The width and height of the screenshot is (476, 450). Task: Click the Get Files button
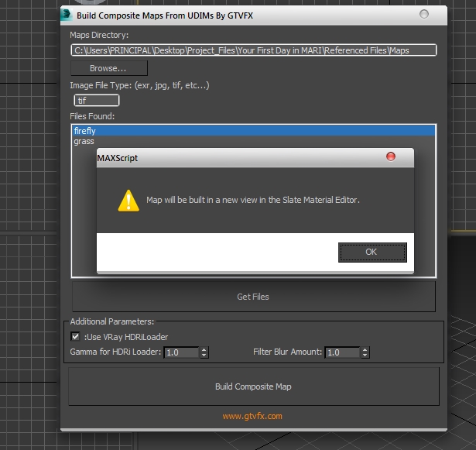click(254, 297)
